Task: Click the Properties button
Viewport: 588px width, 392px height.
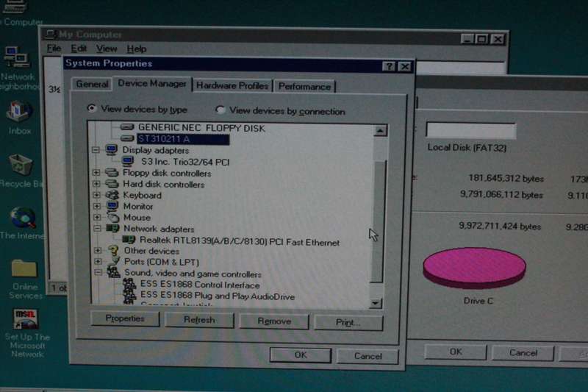Action: coord(125,318)
